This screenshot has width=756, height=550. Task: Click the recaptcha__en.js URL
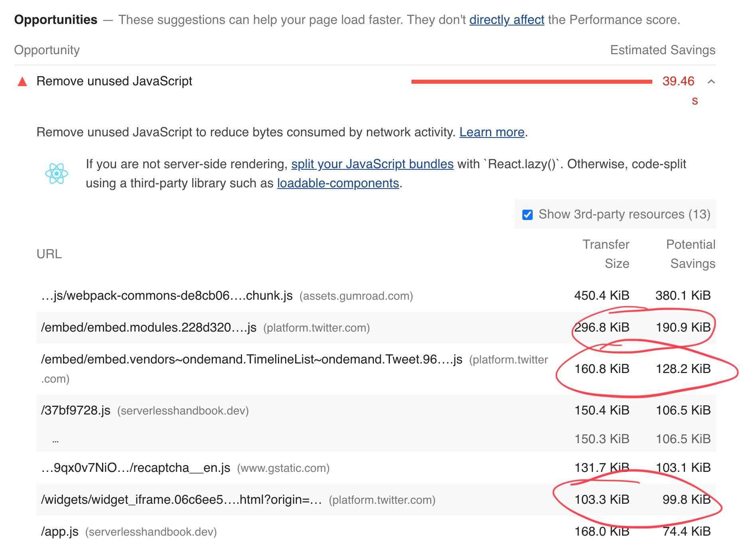(x=136, y=467)
